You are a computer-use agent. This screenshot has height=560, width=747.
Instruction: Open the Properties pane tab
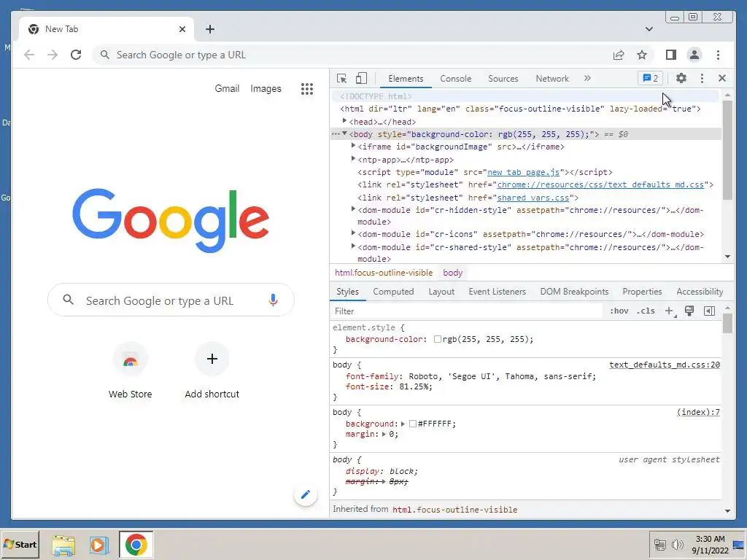642,292
